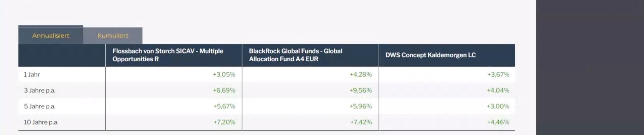
Task: Click the +4,46% value cell
Action: tap(498, 122)
